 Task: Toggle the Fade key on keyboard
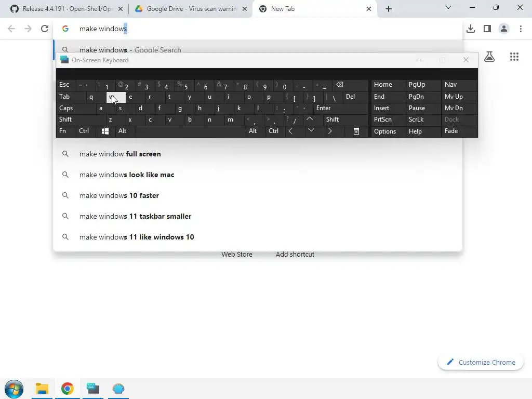(459, 131)
